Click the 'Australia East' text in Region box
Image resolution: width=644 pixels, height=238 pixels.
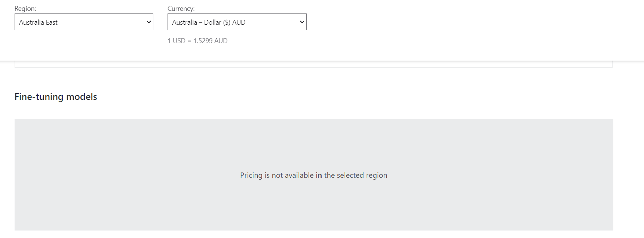38,22
